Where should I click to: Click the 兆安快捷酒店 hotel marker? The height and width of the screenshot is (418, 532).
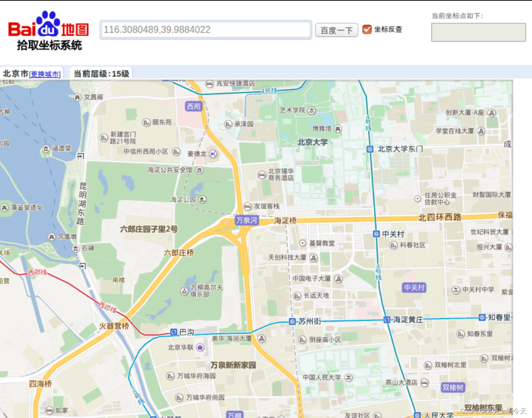[x=210, y=83]
